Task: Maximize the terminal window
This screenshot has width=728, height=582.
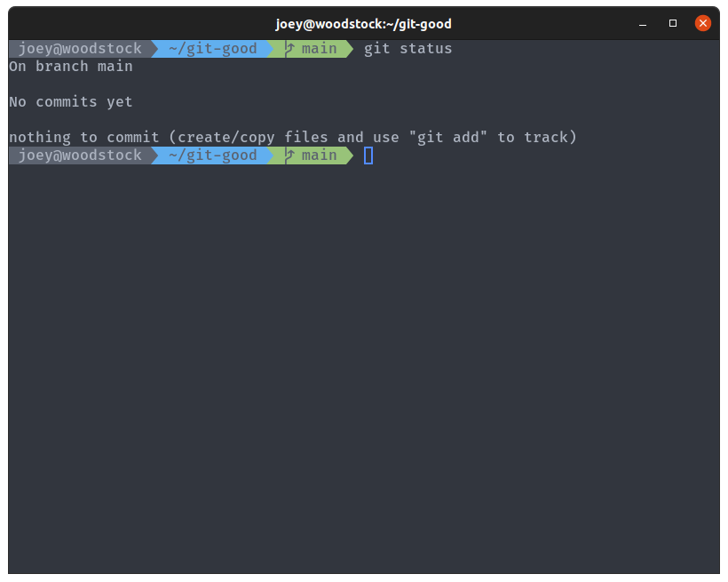Action: (x=673, y=23)
